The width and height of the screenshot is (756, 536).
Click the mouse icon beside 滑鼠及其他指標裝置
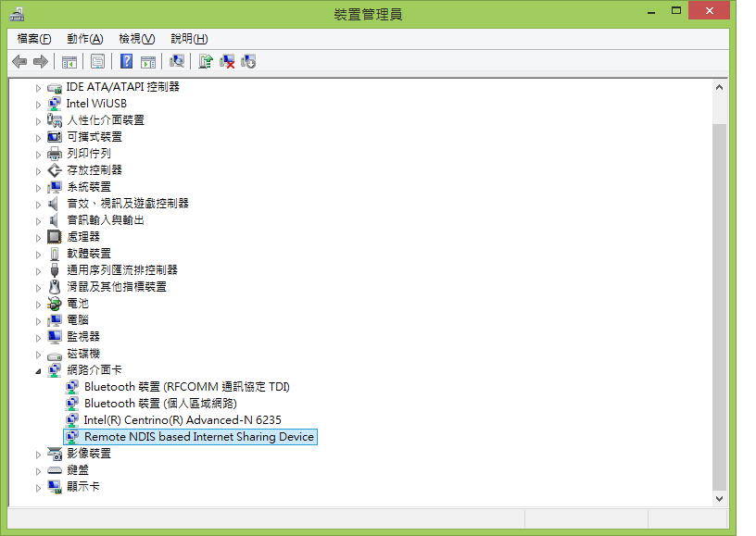coord(55,287)
